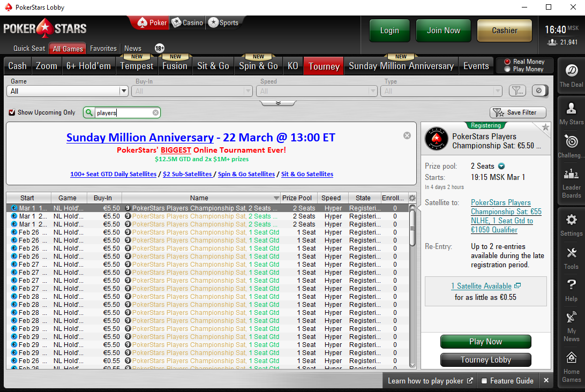This screenshot has width=585, height=392.
Task: Switch to the Casino section
Action: coord(187,22)
